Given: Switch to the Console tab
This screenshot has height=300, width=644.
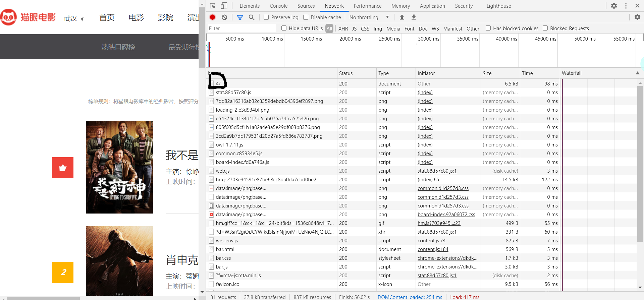Looking at the screenshot, I should (279, 6).
